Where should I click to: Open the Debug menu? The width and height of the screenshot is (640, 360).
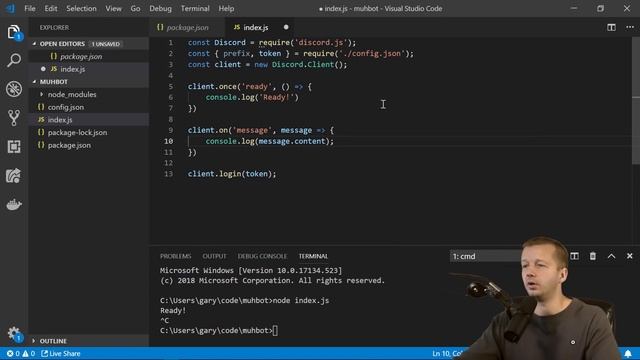pos(160,8)
